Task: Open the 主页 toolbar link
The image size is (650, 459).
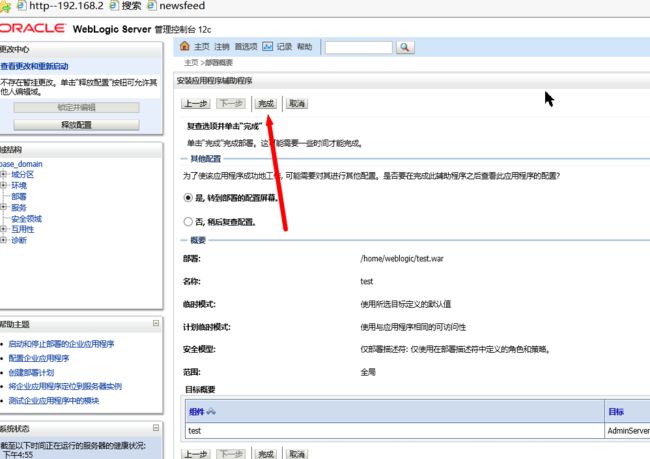Action: tap(202, 47)
